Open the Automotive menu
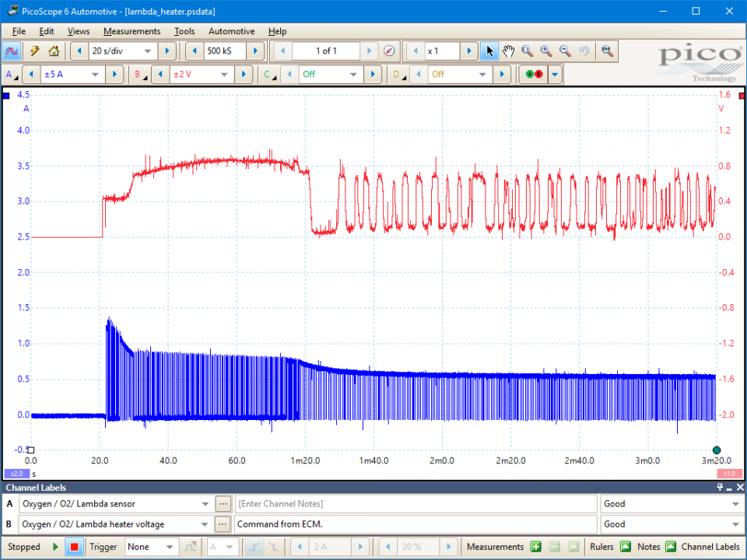This screenshot has height=560, width=747. (232, 31)
